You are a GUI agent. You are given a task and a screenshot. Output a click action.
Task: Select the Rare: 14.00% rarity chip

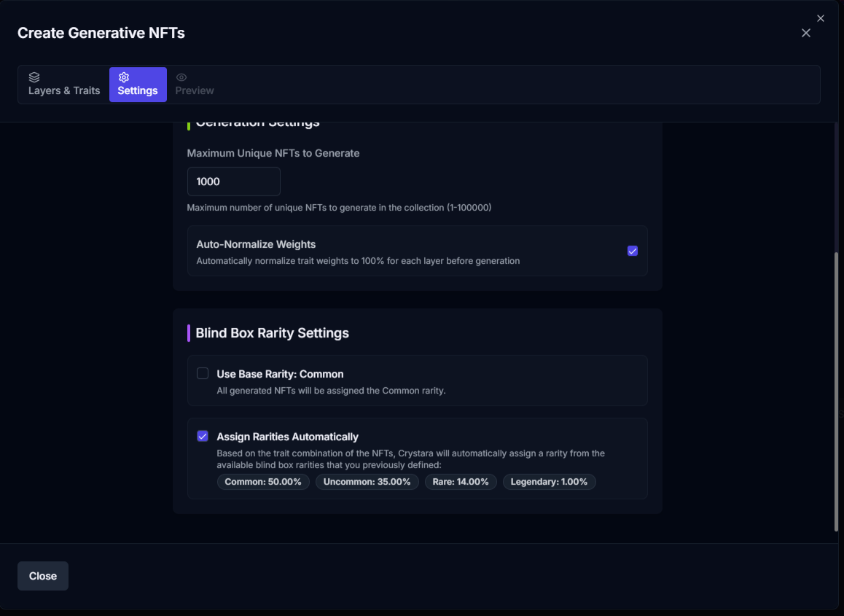point(461,482)
